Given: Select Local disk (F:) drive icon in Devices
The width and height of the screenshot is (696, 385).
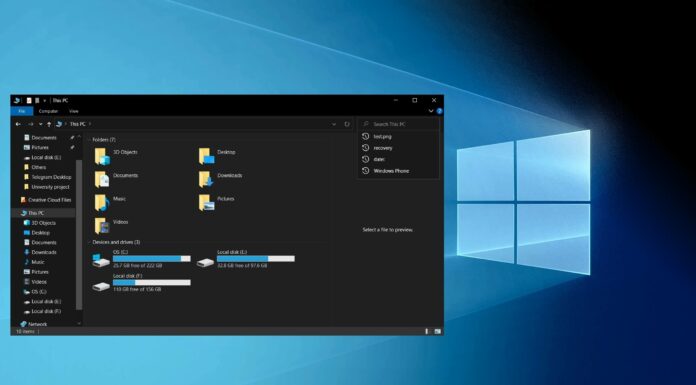Looking at the screenshot, I should tap(101, 286).
